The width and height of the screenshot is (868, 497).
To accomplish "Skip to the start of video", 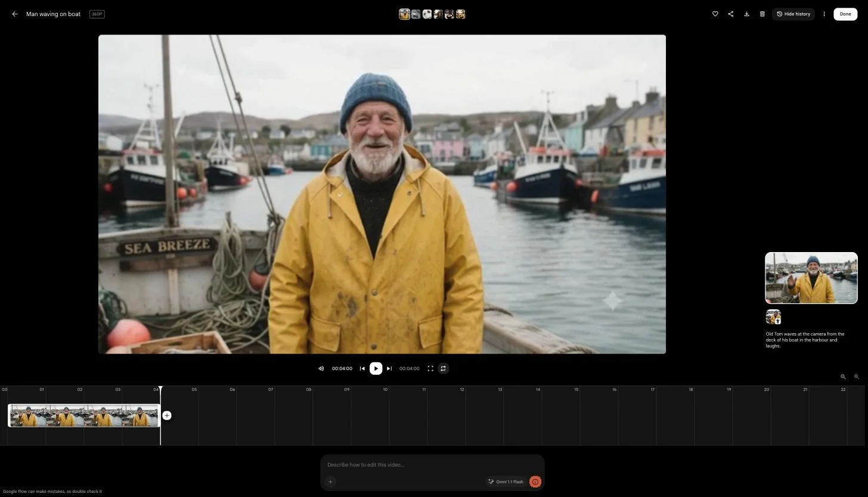I will pos(362,368).
